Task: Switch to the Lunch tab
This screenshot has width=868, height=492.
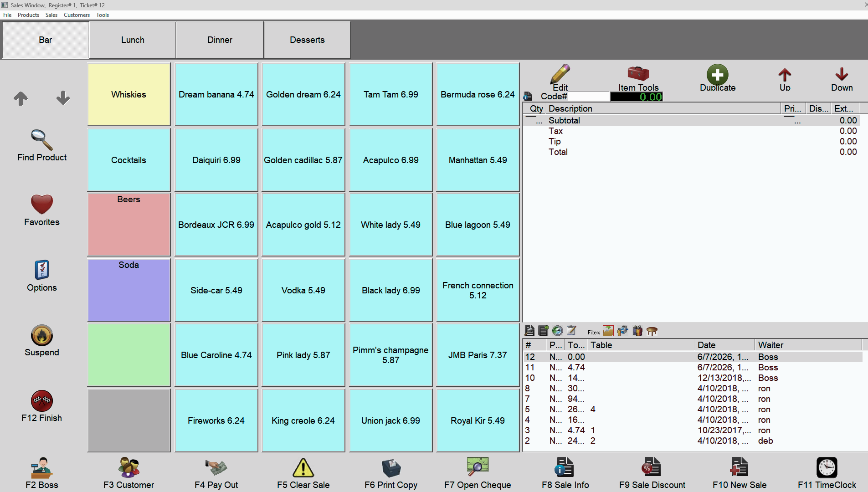Action: (133, 40)
